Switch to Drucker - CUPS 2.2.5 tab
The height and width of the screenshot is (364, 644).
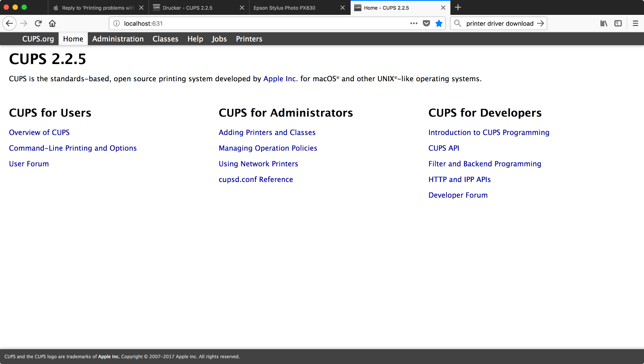point(199,7)
